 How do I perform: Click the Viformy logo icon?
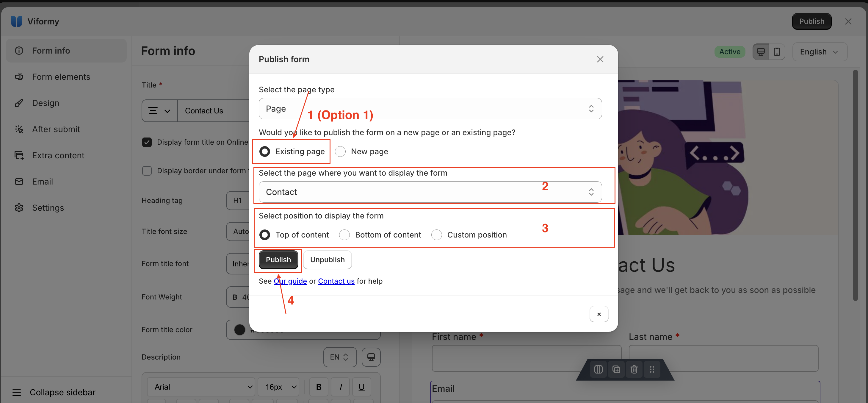tap(17, 21)
